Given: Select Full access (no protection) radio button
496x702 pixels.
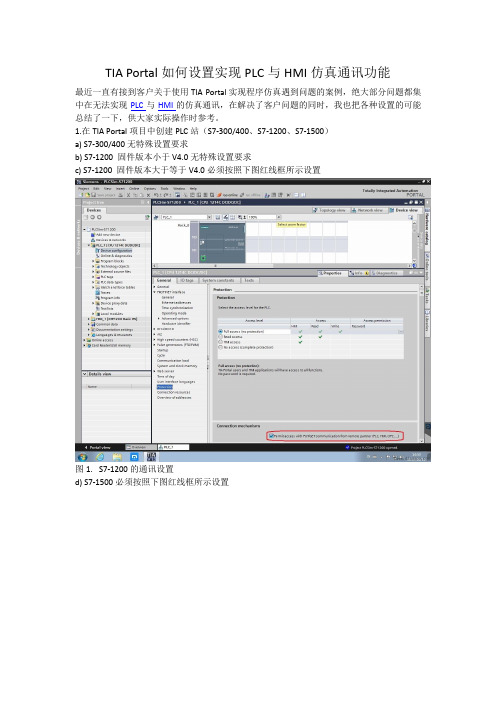Looking at the screenshot, I should pos(220,331).
